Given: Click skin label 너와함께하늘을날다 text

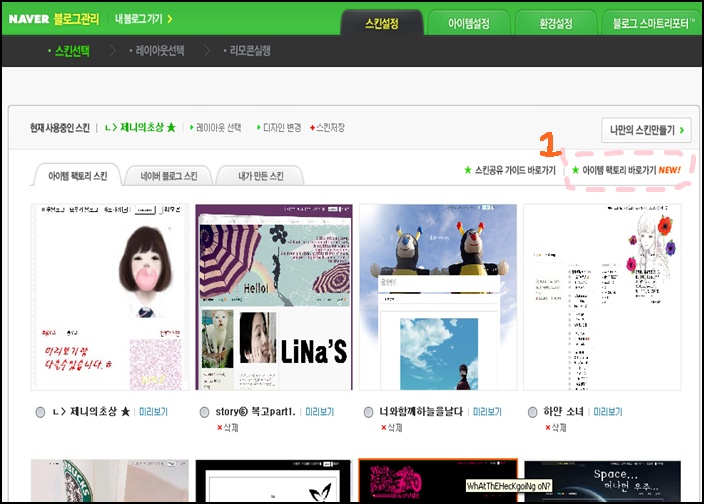Looking at the screenshot, I should (421, 412).
